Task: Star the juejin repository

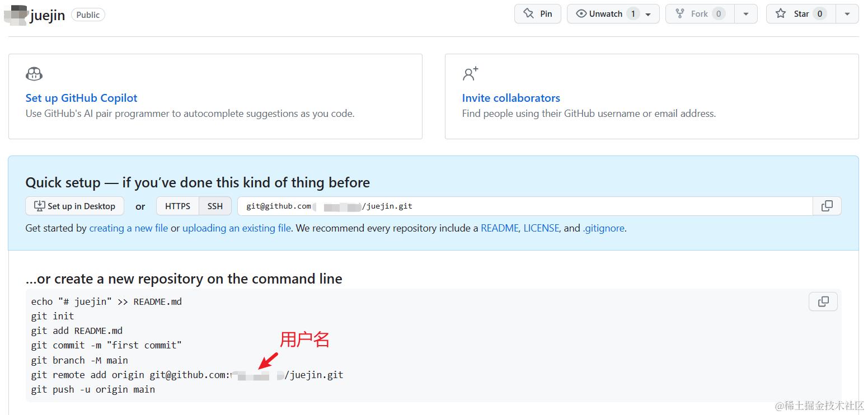Action: [x=801, y=14]
